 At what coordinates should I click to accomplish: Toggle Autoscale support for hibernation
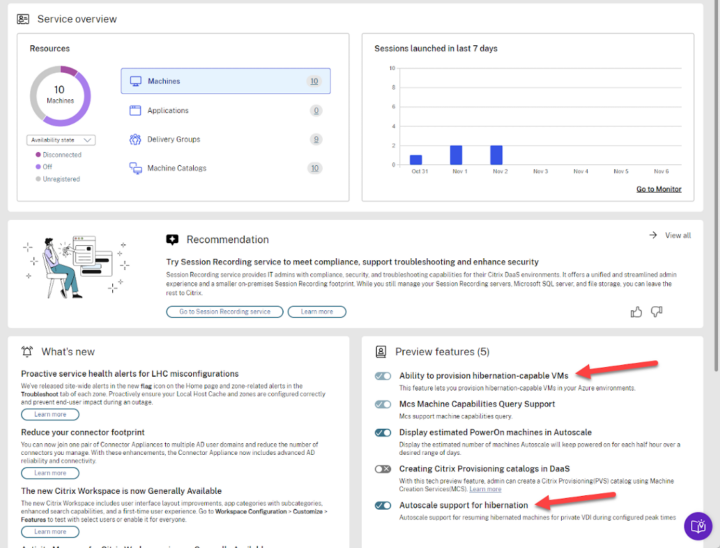click(383, 505)
